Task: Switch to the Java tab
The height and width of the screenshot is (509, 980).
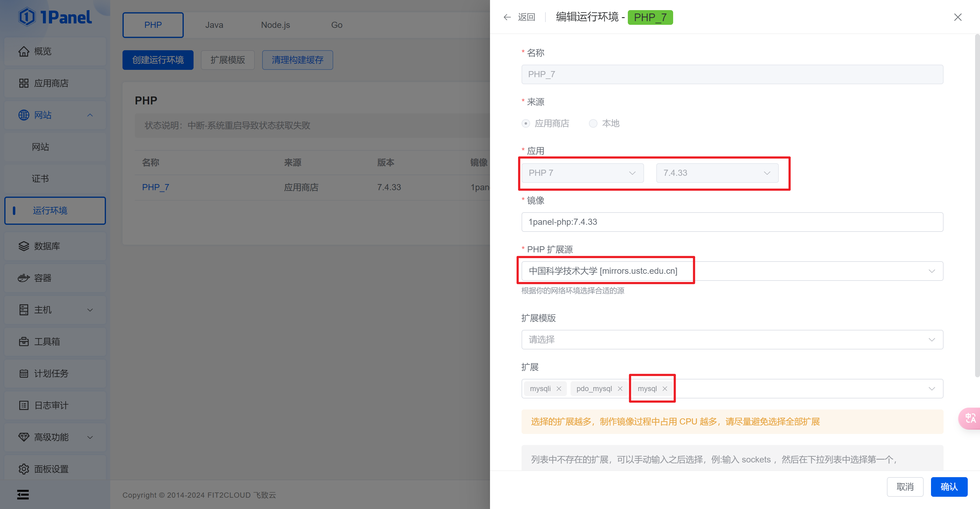Action: coord(214,25)
